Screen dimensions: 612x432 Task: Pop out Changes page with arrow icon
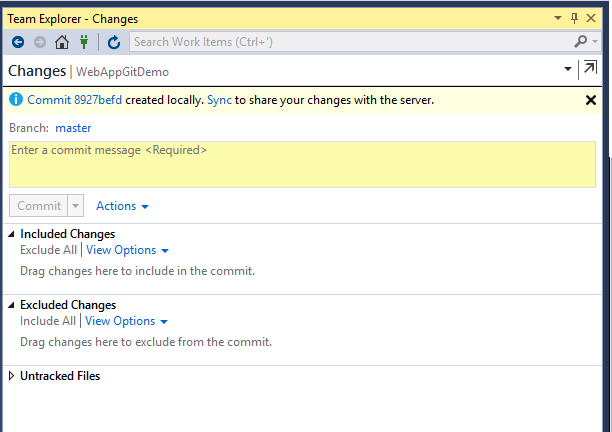(589, 69)
